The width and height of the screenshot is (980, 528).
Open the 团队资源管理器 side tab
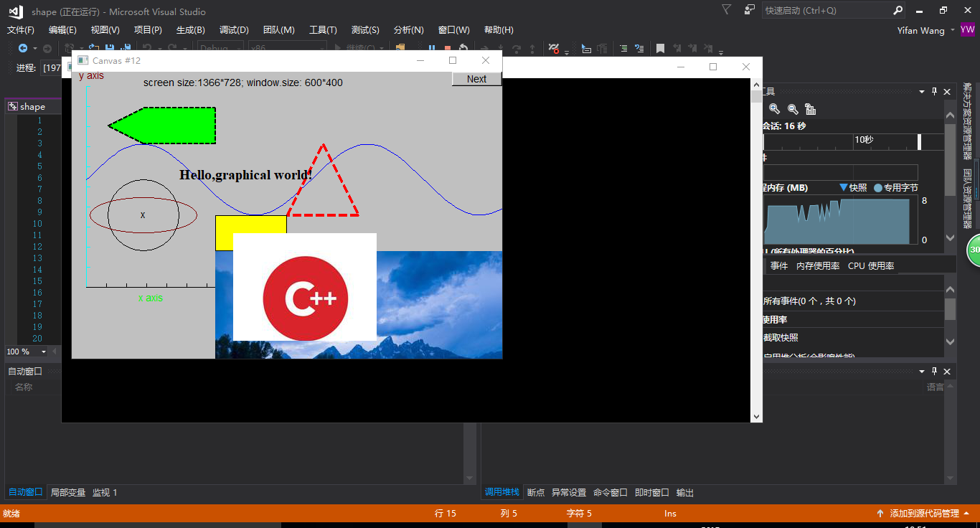point(967,199)
